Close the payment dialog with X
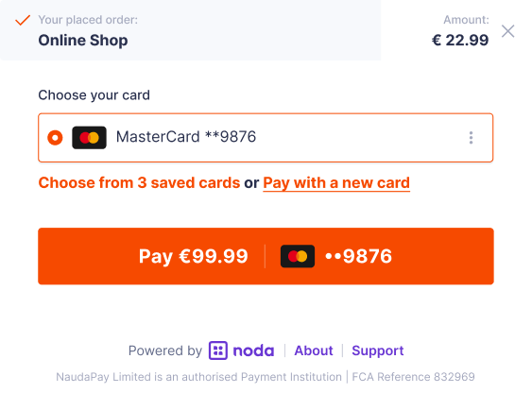532x410 pixels. (507, 31)
